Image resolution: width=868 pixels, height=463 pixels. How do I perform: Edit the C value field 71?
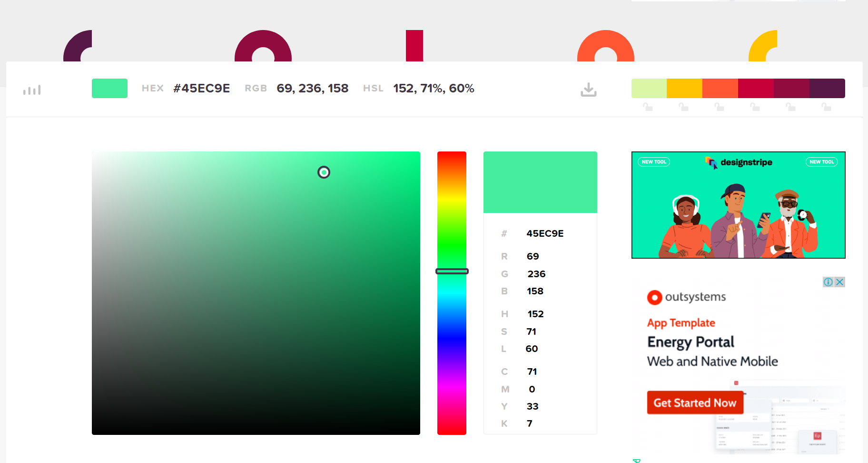(532, 372)
